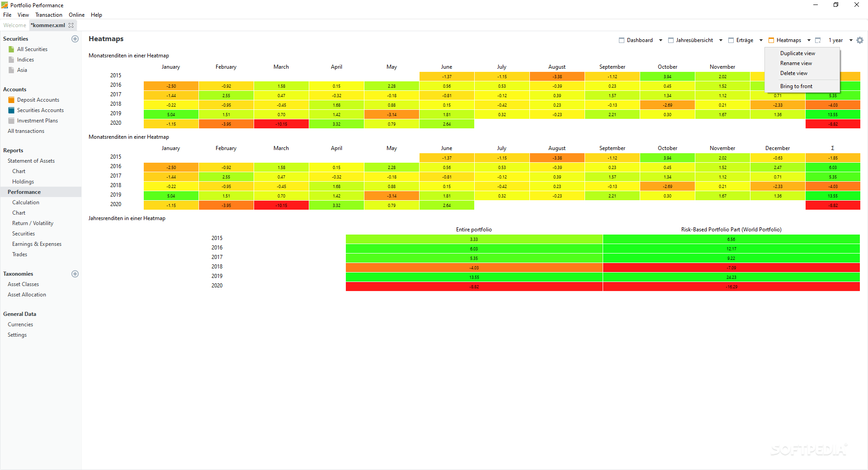Select the red -10.15 March 2020 heatmap cell

point(281,123)
